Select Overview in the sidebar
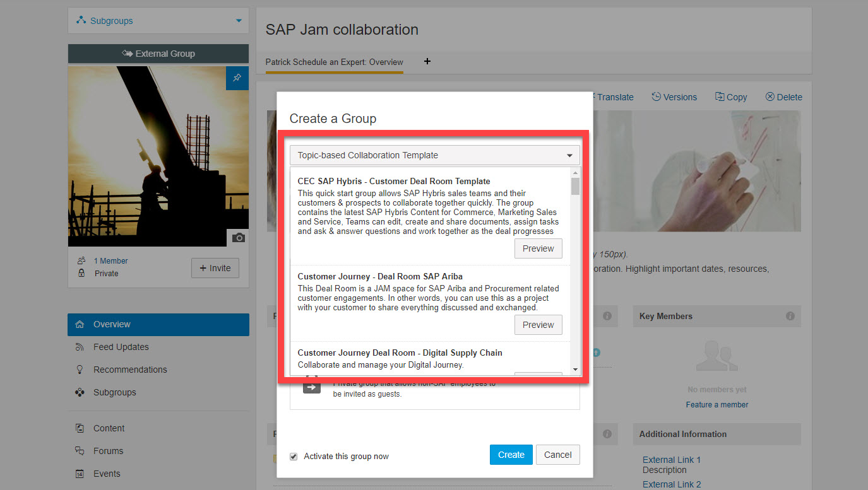 158,324
